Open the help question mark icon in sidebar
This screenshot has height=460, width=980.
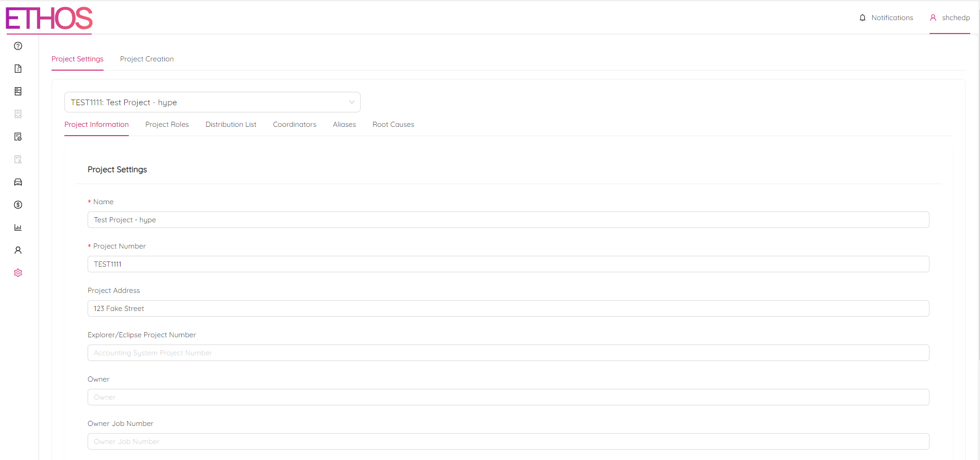pos(18,46)
